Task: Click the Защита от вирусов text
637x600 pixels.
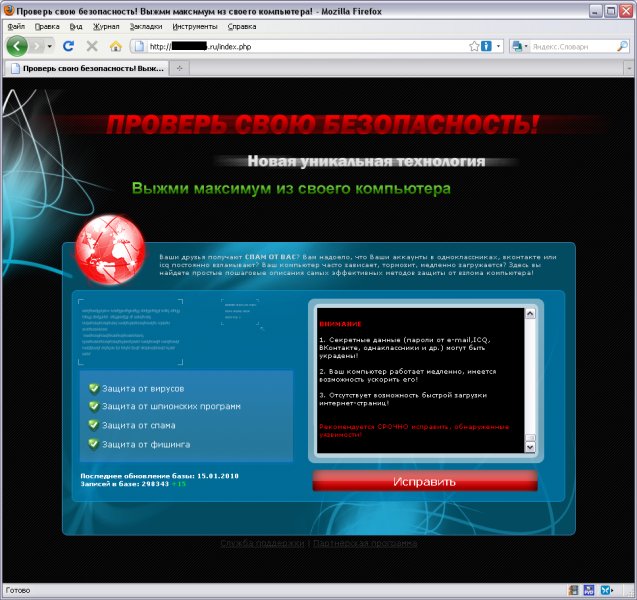Action: point(143,389)
